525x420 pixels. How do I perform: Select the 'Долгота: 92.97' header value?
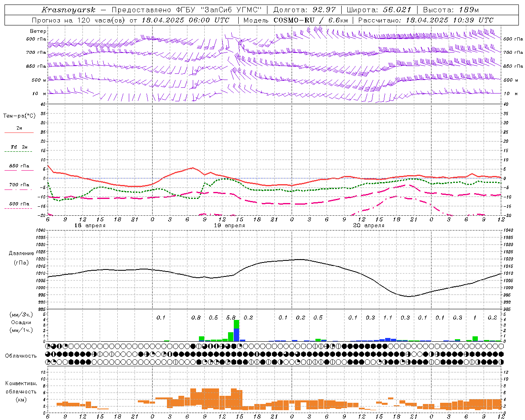click(x=304, y=10)
